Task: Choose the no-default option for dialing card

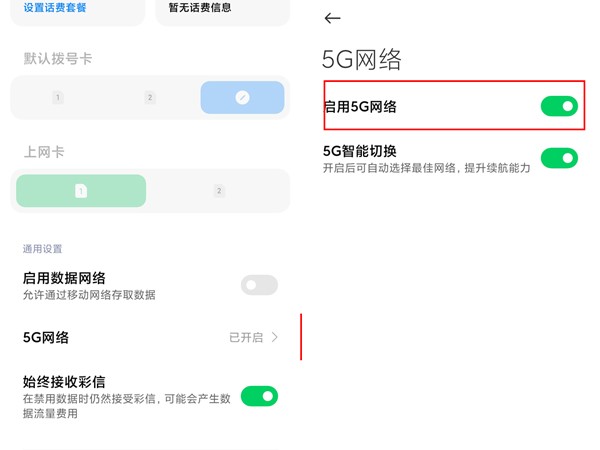Action: [242, 97]
